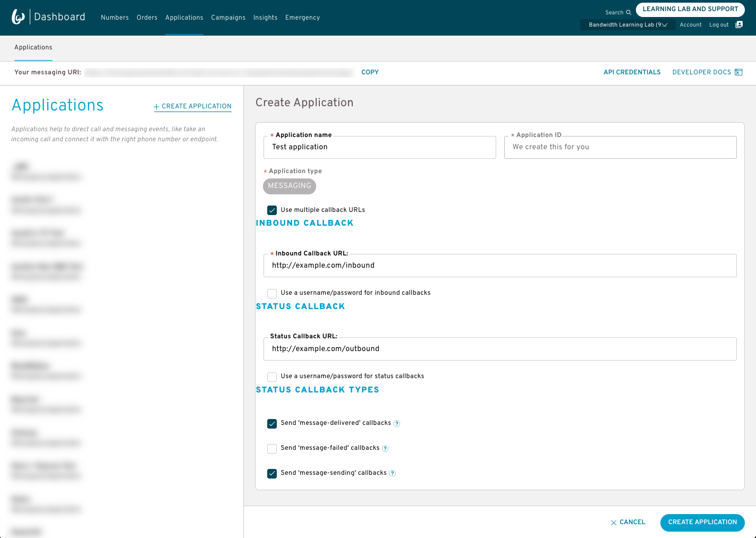Select the Messaging application type pill
Image resolution: width=756 pixels, height=538 pixels.
[x=290, y=186]
